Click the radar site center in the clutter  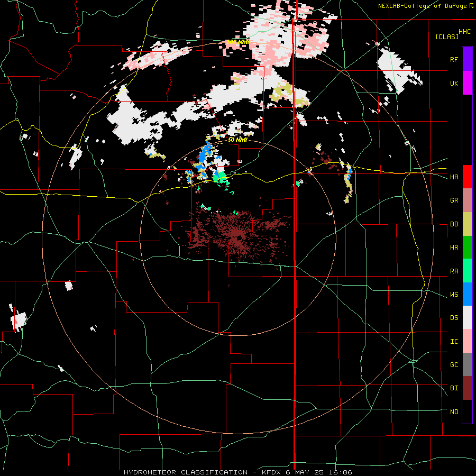[239, 239]
